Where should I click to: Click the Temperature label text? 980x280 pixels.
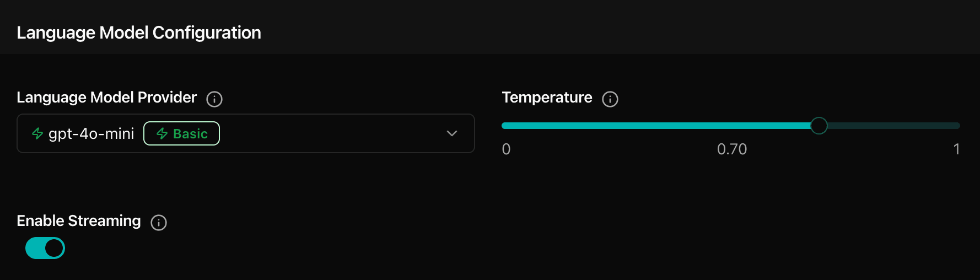coord(547,98)
